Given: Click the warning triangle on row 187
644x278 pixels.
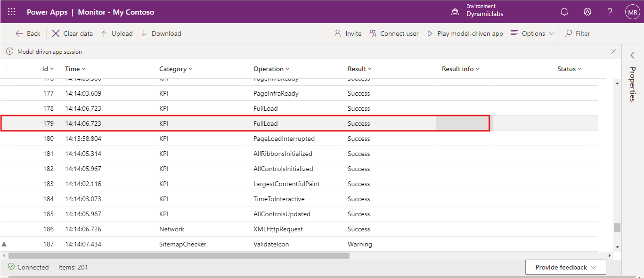Looking at the screenshot, I should pos(4,244).
